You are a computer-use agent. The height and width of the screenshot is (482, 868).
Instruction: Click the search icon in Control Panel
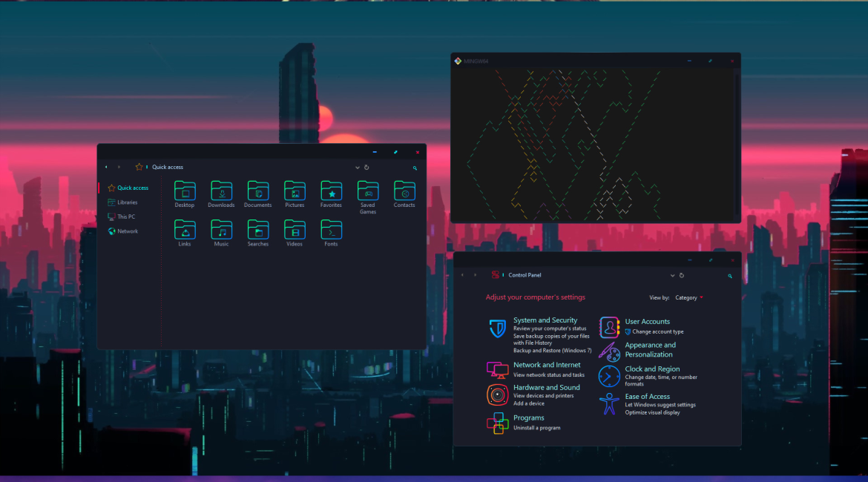(730, 276)
